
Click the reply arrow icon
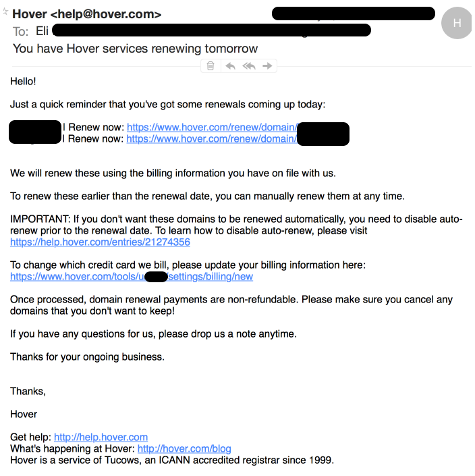(x=231, y=66)
